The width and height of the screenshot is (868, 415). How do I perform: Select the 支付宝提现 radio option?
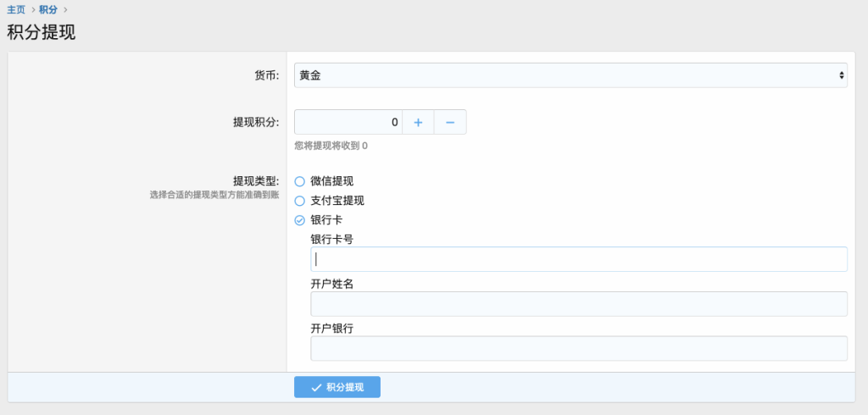click(x=299, y=201)
